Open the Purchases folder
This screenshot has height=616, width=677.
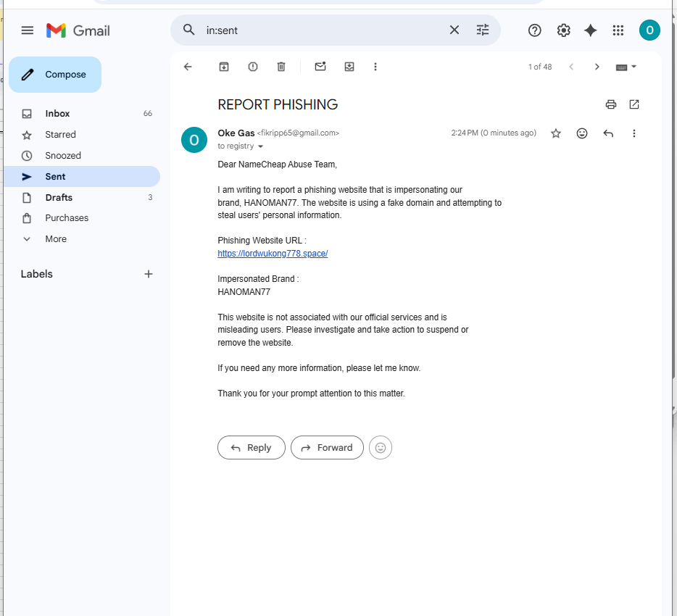[82, 218]
